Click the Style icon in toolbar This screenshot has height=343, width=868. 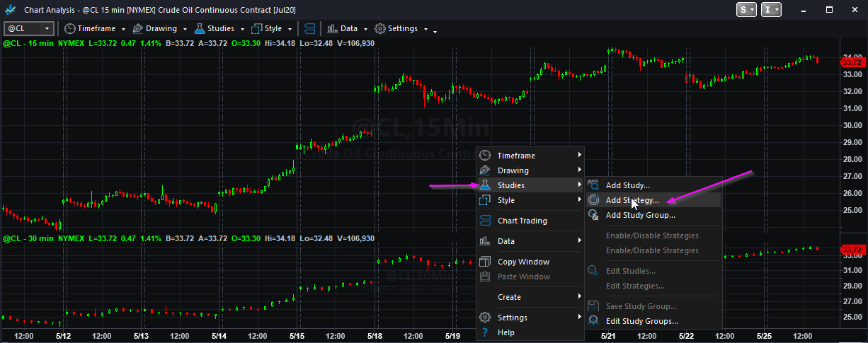[256, 28]
